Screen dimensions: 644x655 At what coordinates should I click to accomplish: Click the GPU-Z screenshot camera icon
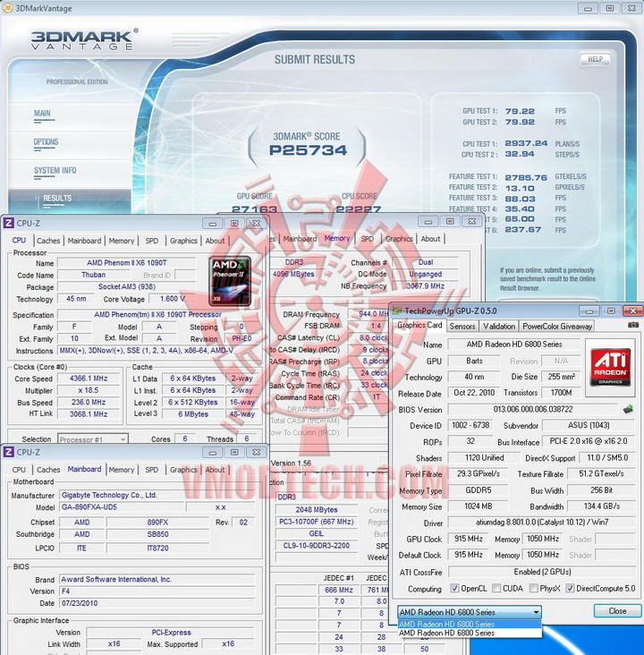[632, 325]
